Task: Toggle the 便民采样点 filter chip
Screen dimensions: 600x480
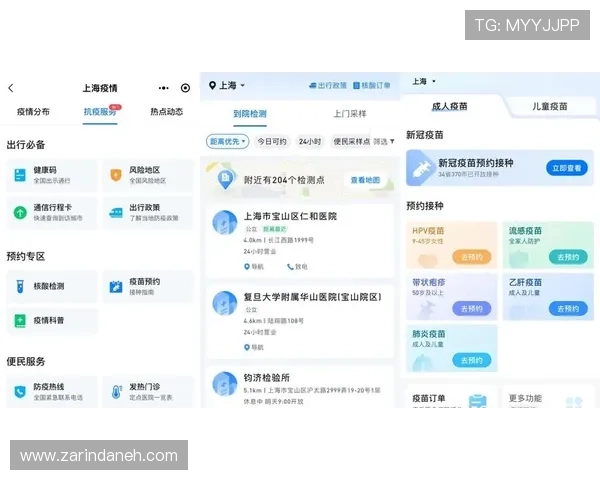Action: (351, 141)
